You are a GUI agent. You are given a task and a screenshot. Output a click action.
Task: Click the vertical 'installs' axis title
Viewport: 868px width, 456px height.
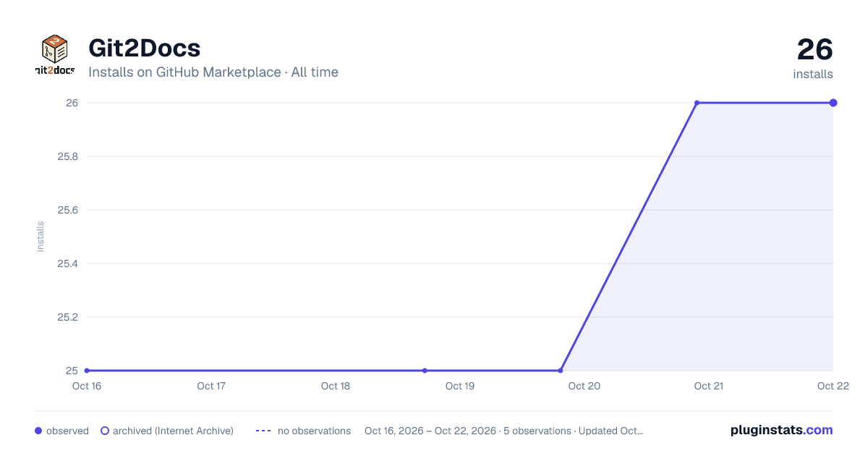coord(41,237)
